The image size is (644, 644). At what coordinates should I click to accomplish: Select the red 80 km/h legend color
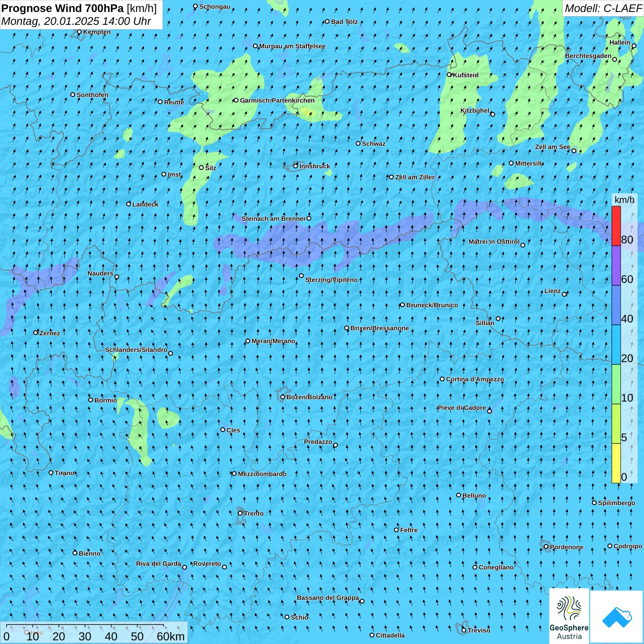click(616, 226)
